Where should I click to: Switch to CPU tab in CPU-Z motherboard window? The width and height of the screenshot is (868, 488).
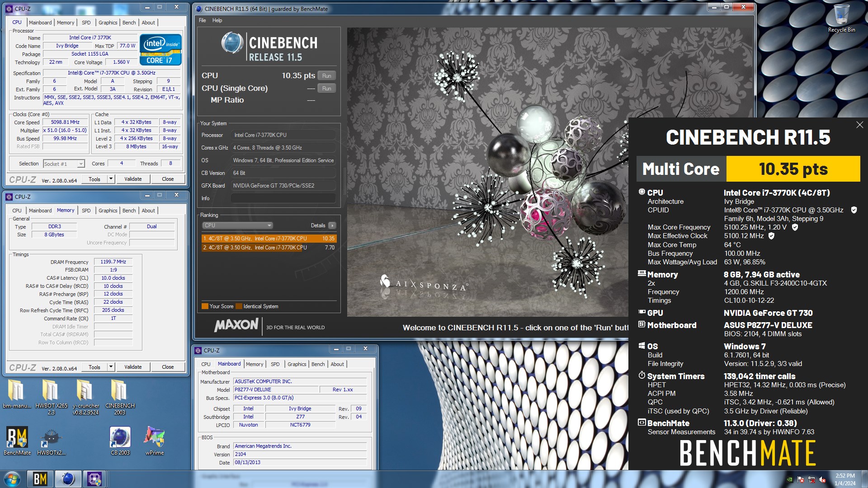(206, 364)
